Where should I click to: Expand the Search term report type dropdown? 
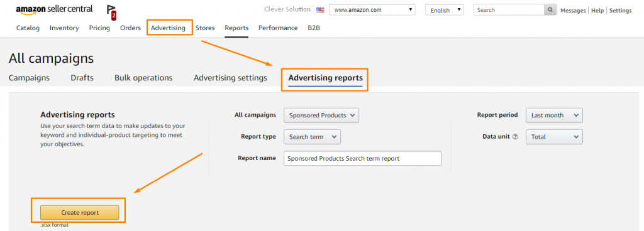tap(312, 137)
